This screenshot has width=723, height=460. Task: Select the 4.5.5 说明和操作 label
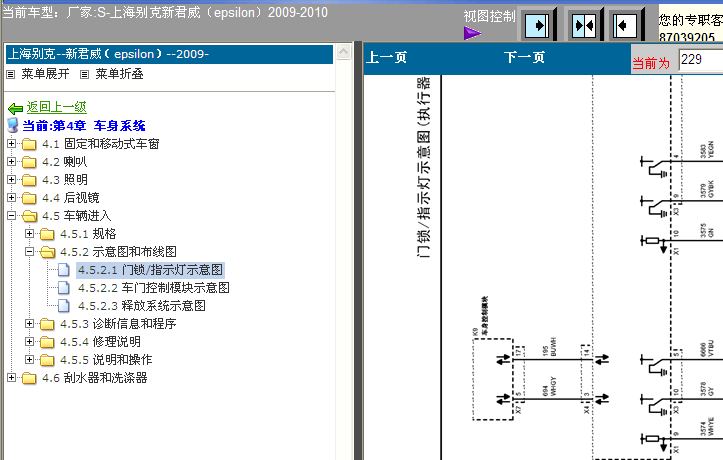(106, 360)
